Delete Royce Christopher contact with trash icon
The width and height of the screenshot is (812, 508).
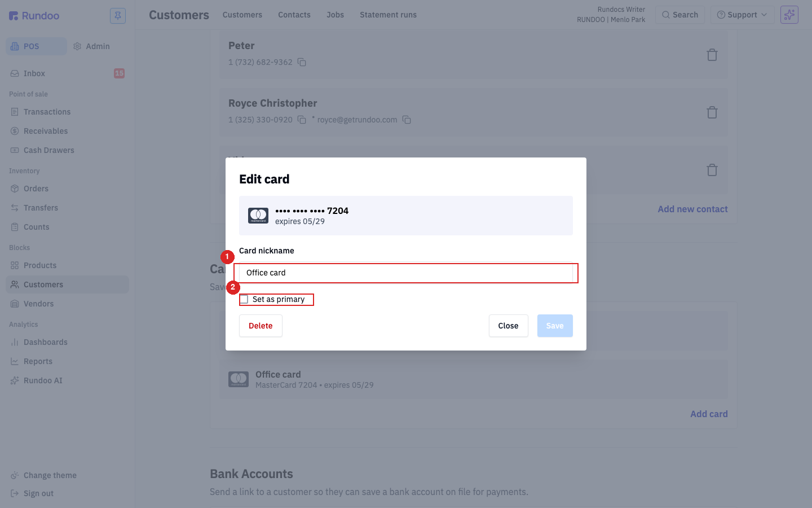(x=712, y=112)
